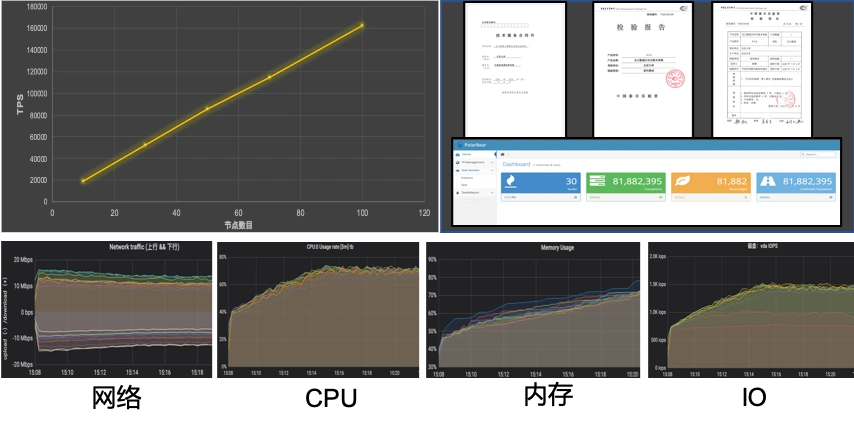
Task: Open the Home sidebar item
Action: [466, 155]
